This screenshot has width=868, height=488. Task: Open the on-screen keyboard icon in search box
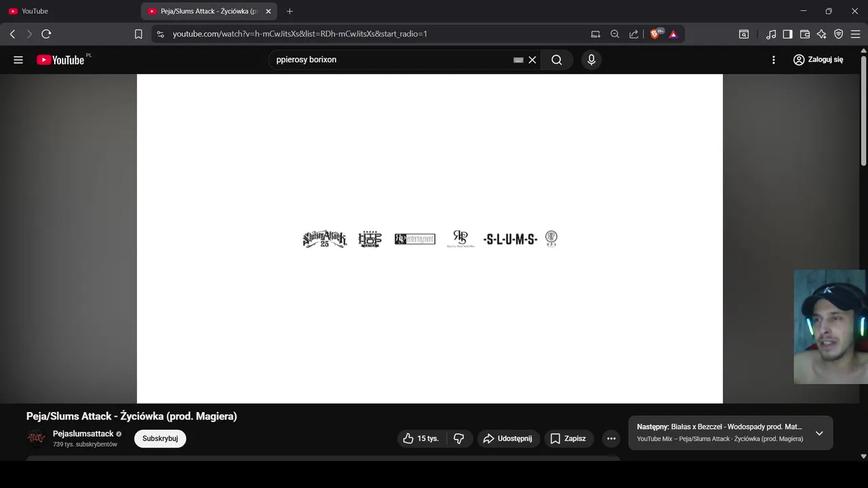coord(518,60)
